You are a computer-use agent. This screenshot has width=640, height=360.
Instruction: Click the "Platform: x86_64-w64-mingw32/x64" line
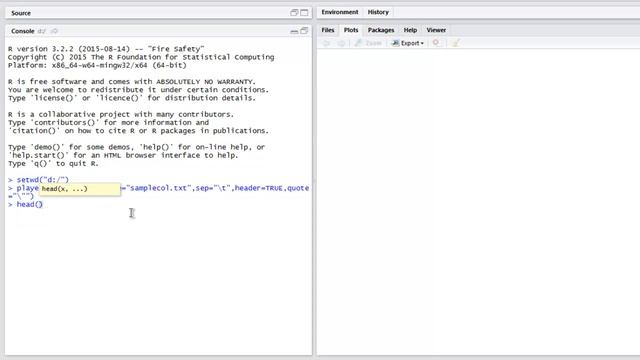(97, 65)
